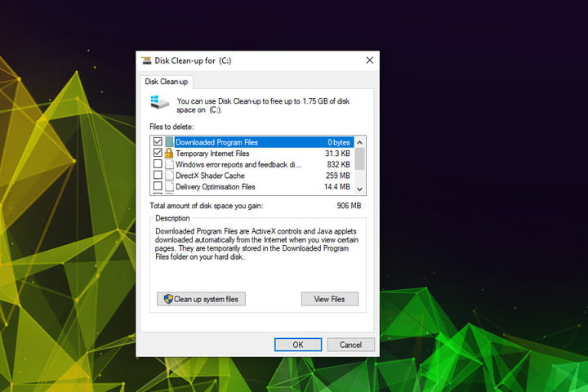Select the Temporary Internet Files row

point(252,153)
